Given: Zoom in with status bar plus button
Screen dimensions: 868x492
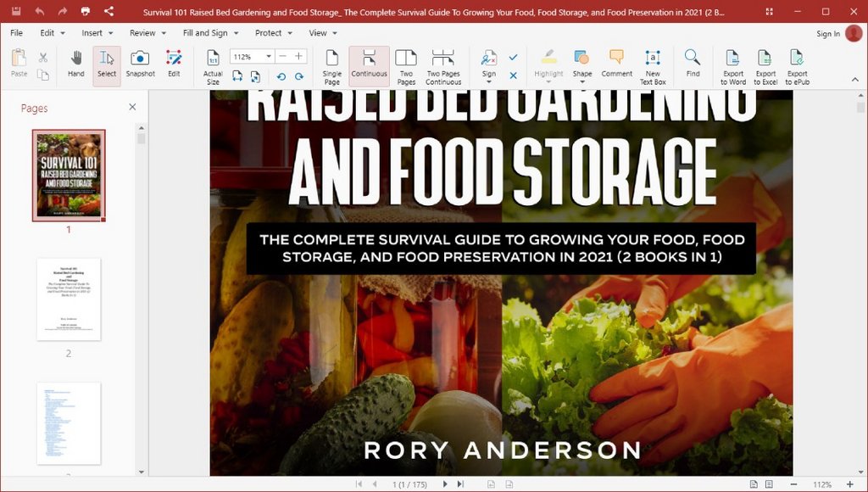Looking at the screenshot, I should (849, 484).
